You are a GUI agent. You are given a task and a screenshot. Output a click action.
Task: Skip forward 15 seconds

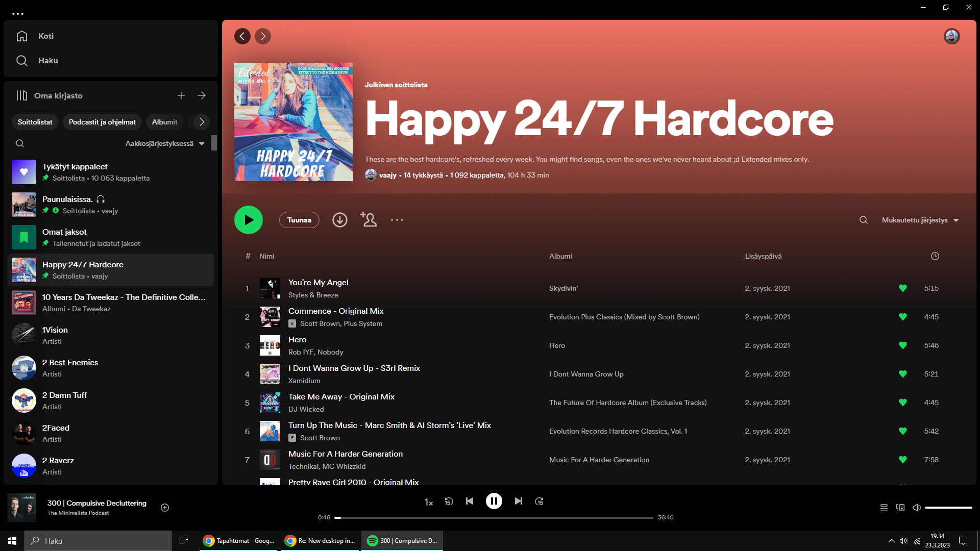click(x=539, y=501)
